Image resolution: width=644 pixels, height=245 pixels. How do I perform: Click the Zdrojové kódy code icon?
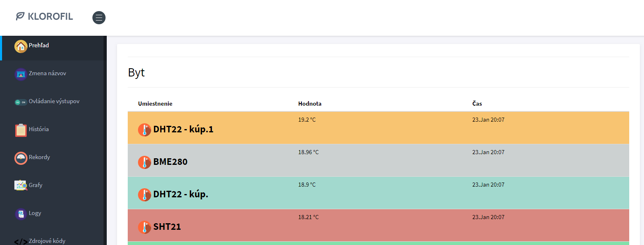click(x=21, y=241)
